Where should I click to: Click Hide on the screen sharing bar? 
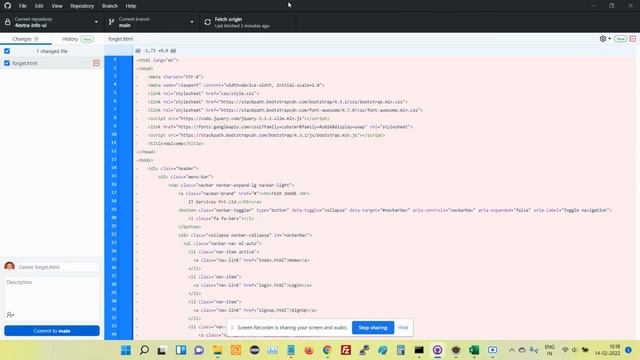point(403,327)
